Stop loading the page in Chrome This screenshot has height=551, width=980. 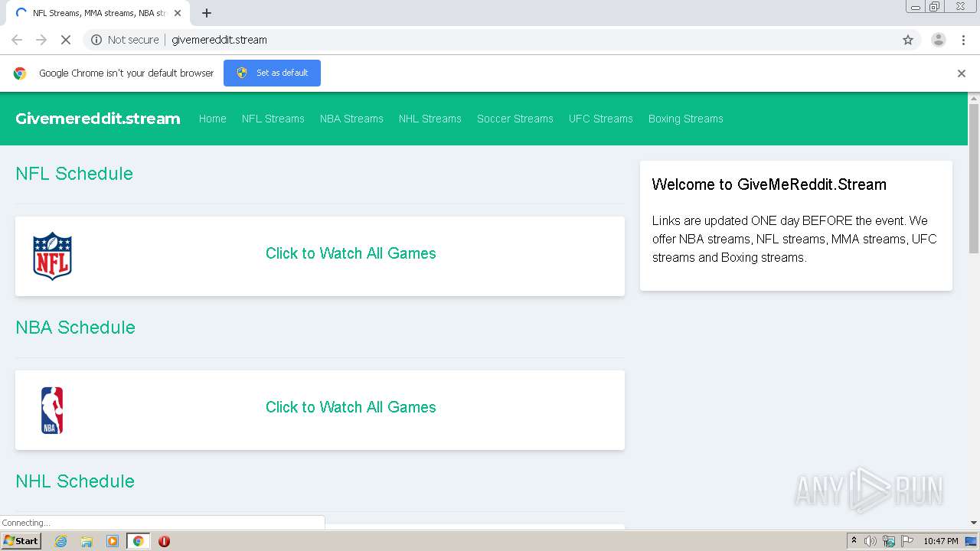click(66, 40)
